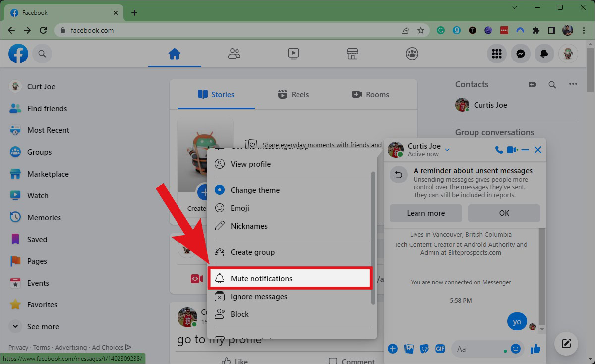Open the Groups icon in top navigation
Viewport: 595px width, 364px height.
coord(412,54)
